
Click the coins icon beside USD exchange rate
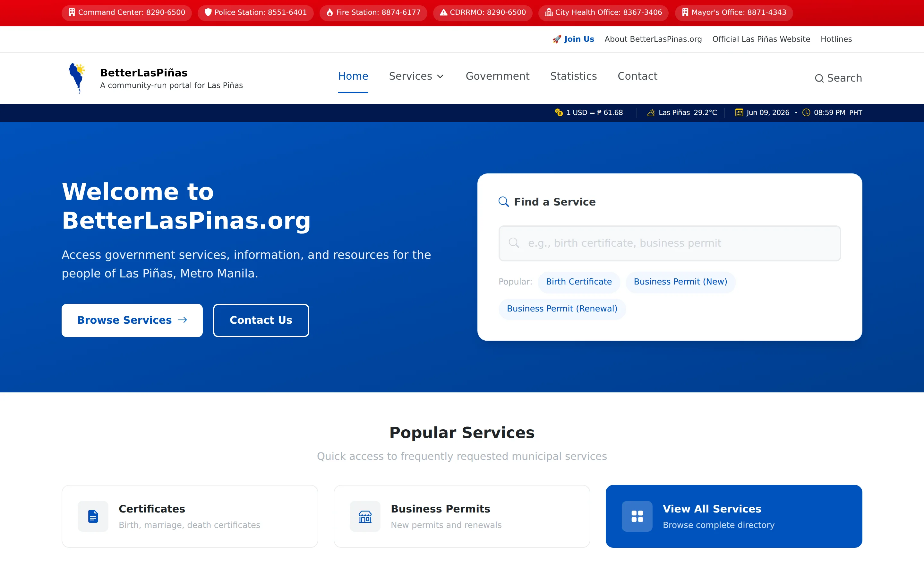[x=559, y=112]
